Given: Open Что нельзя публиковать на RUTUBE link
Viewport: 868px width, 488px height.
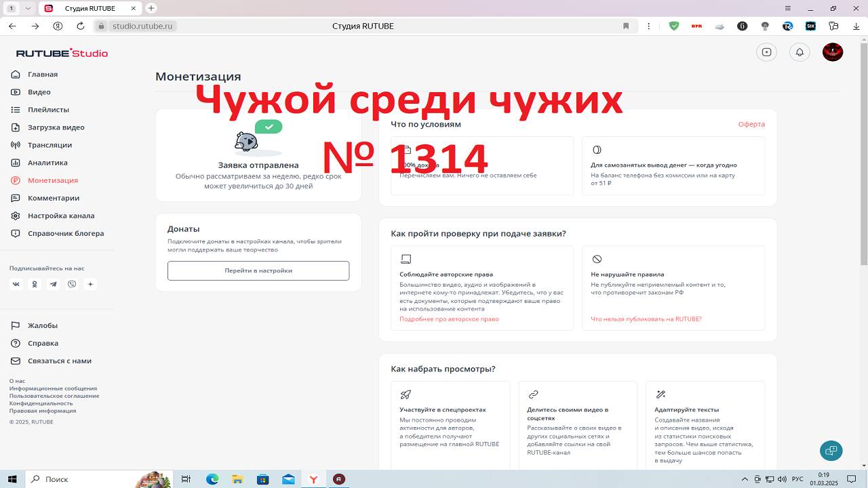Looking at the screenshot, I should (x=646, y=319).
